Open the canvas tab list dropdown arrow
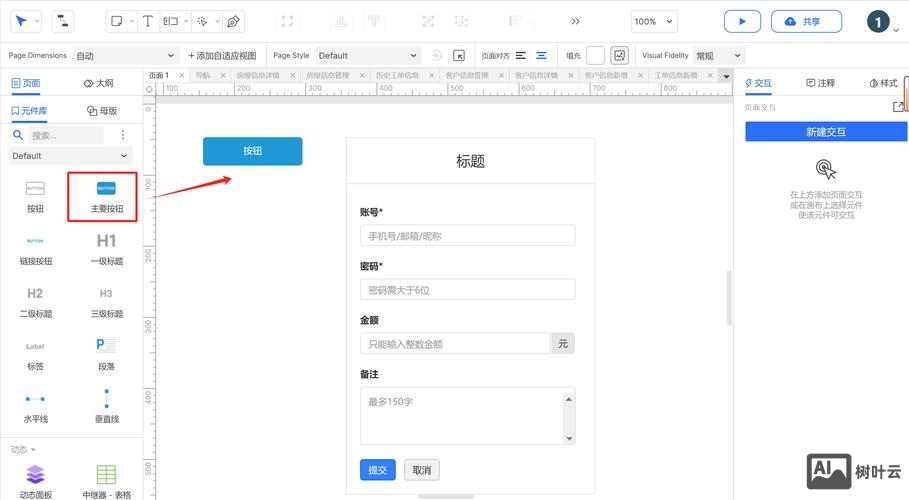The width and height of the screenshot is (909, 500). pyautogui.click(x=726, y=76)
